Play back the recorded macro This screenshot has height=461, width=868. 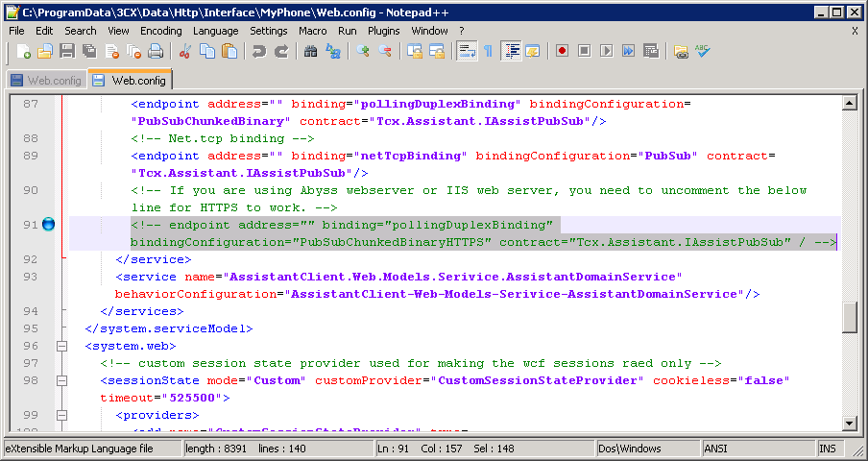606,52
